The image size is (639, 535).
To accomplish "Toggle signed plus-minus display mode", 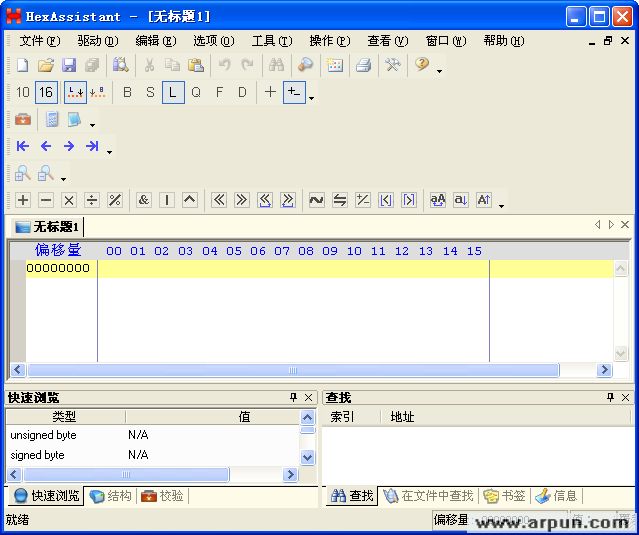I will coord(294,92).
